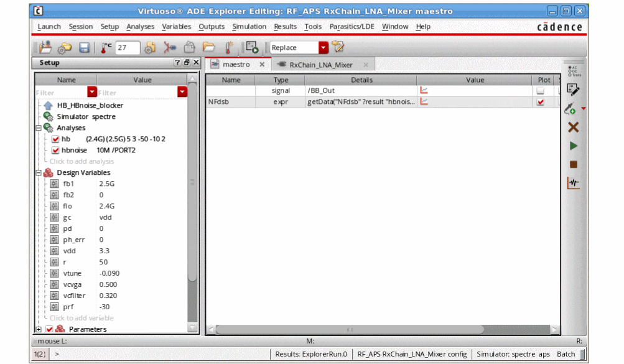This screenshot has height=364, width=624.
Task: Click the outputs table horizontal scrollbar thumb
Action: point(350,330)
